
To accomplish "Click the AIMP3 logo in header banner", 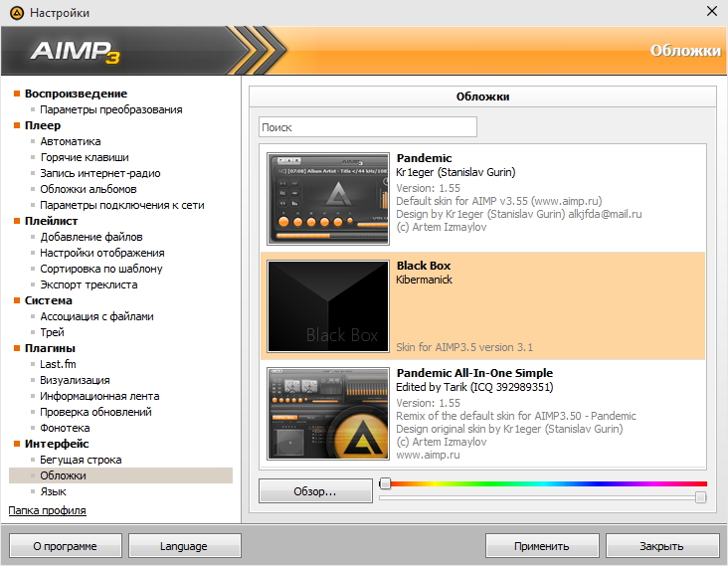I will point(76,51).
